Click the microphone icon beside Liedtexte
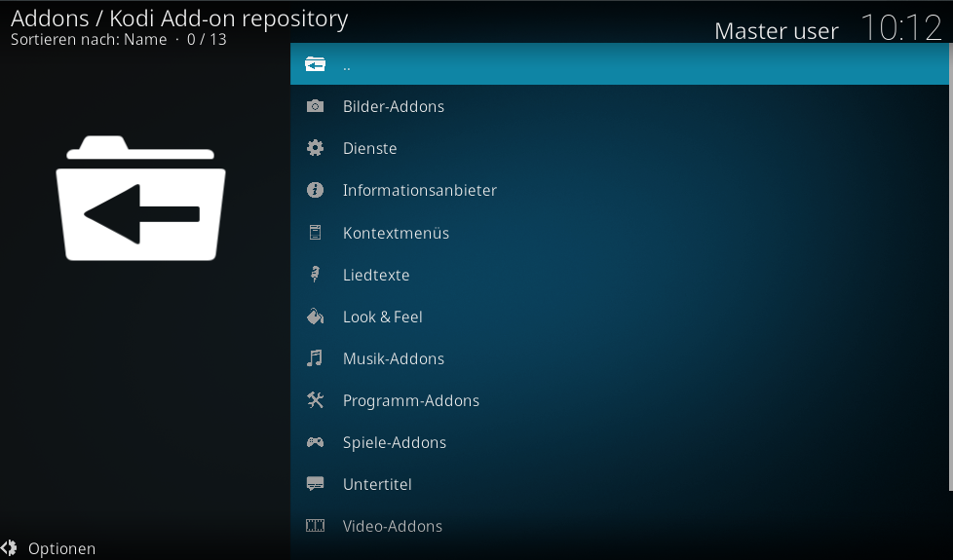The width and height of the screenshot is (953, 560). [x=315, y=274]
